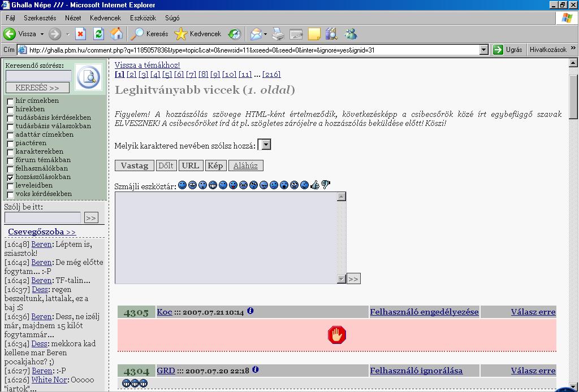Open the Back button history dropdown arrow
579x392 pixels.
click(41, 34)
